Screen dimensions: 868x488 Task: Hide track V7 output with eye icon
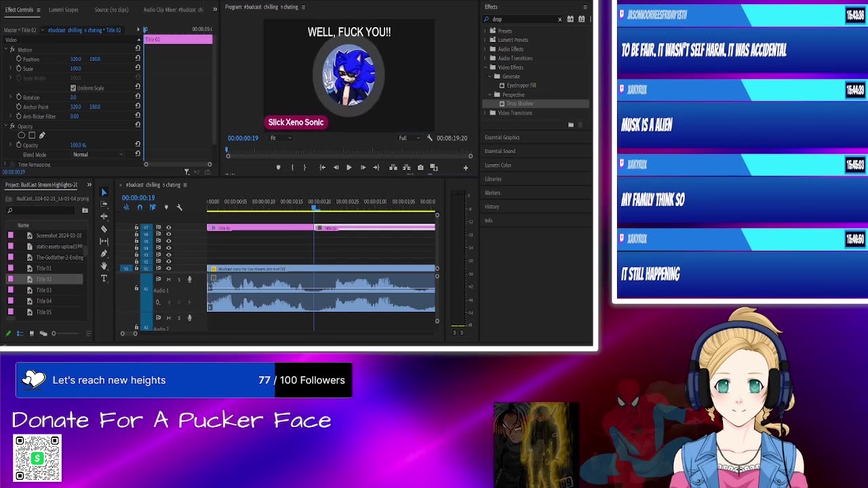pos(168,228)
